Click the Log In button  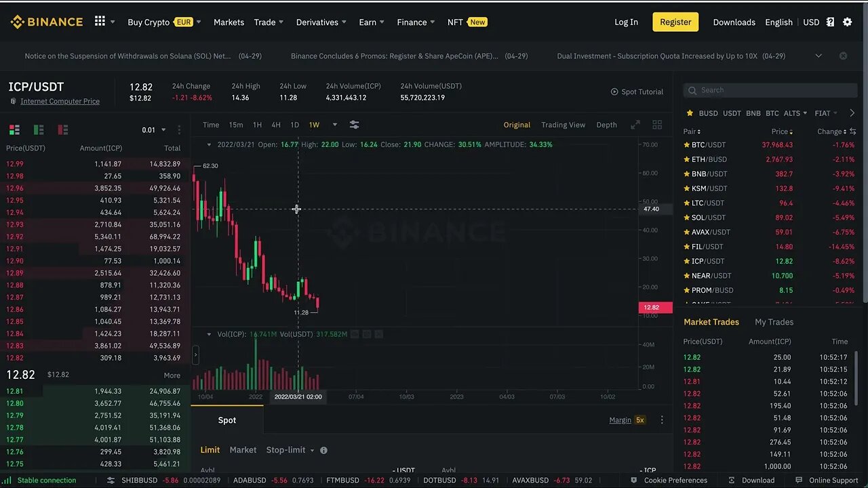[x=626, y=22]
